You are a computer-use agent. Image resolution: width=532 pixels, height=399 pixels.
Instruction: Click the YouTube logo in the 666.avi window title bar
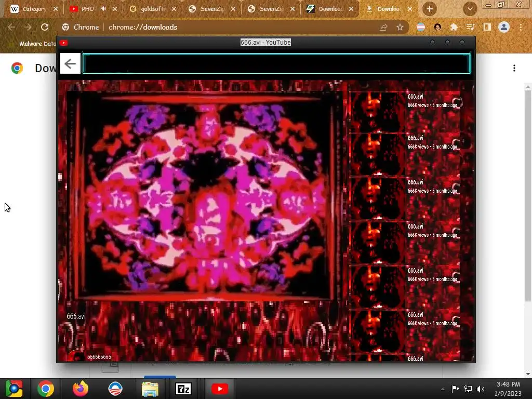pyautogui.click(x=63, y=43)
